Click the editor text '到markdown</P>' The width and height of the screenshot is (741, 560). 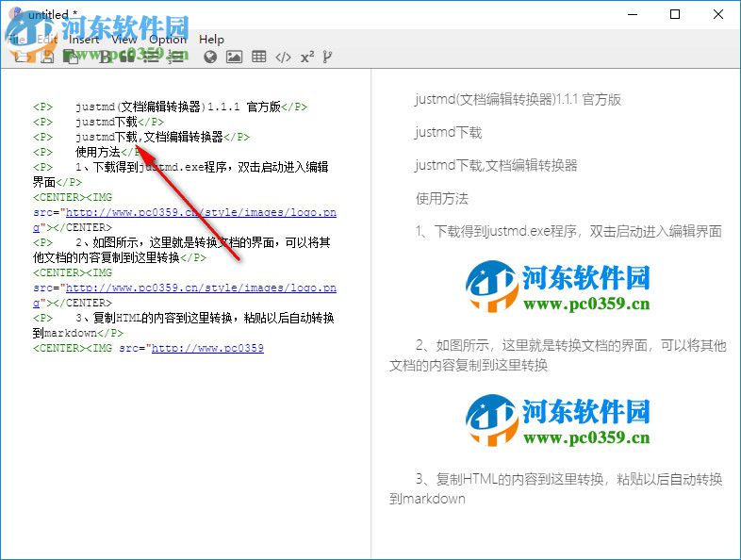[78, 333]
